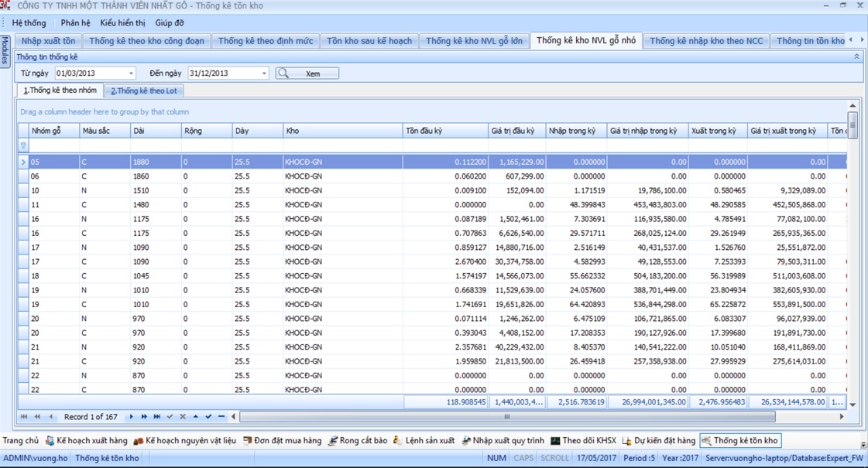Image resolution: width=868 pixels, height=468 pixels.
Task: Open Kế hoạch nguyên vật liệu module
Action: tap(185, 440)
